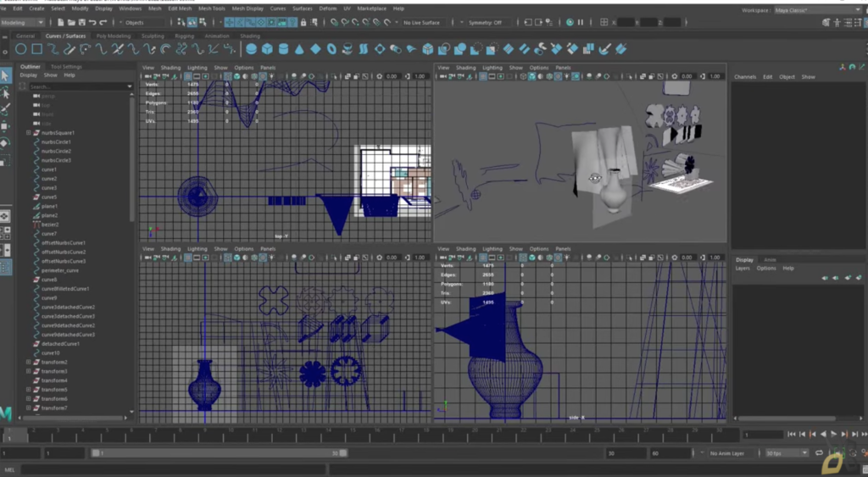The width and height of the screenshot is (868, 477).
Task: Click the Pause Viewport 2.0 icon
Action: 580,22
